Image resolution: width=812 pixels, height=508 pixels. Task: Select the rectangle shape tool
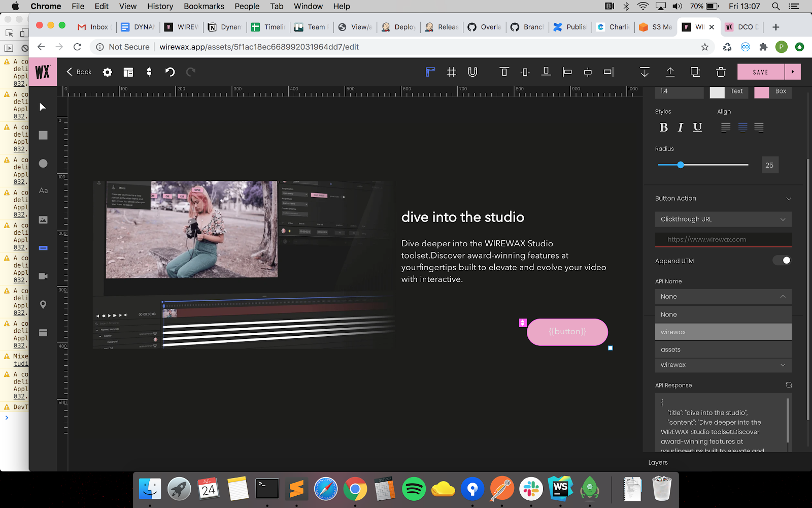click(x=43, y=135)
